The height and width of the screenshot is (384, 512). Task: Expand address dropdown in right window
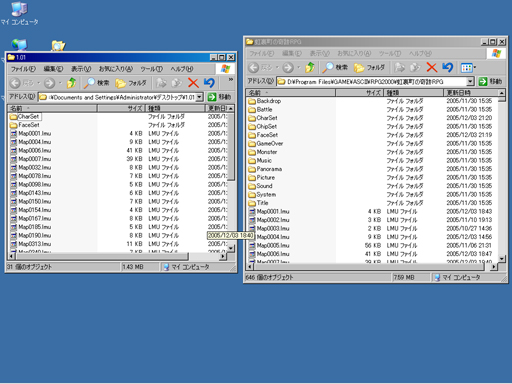tap(470, 81)
